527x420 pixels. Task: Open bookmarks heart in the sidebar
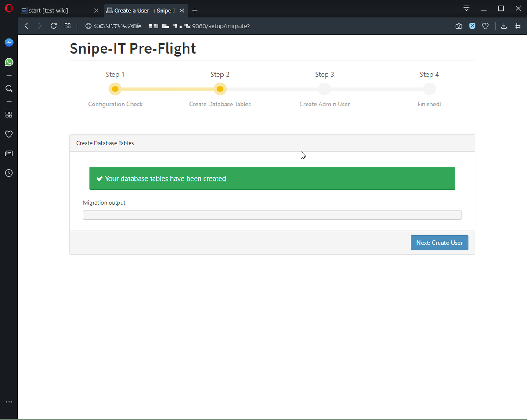[x=9, y=134]
